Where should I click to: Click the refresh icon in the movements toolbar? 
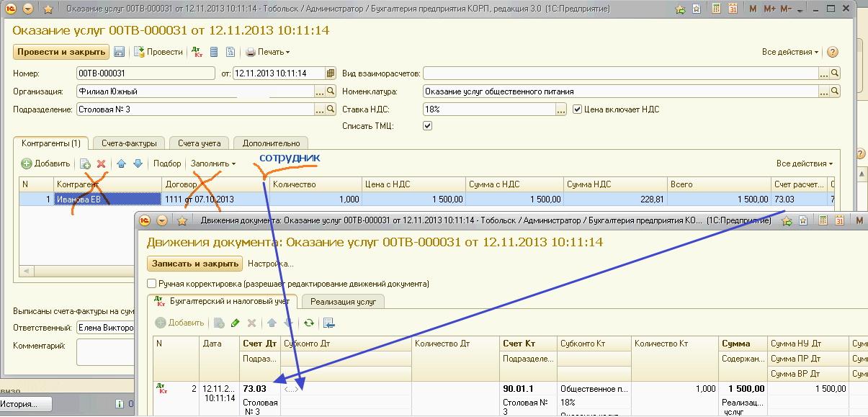[x=310, y=323]
